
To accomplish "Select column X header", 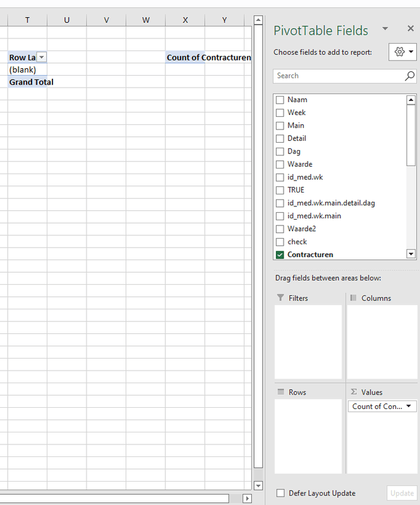I will [185, 20].
